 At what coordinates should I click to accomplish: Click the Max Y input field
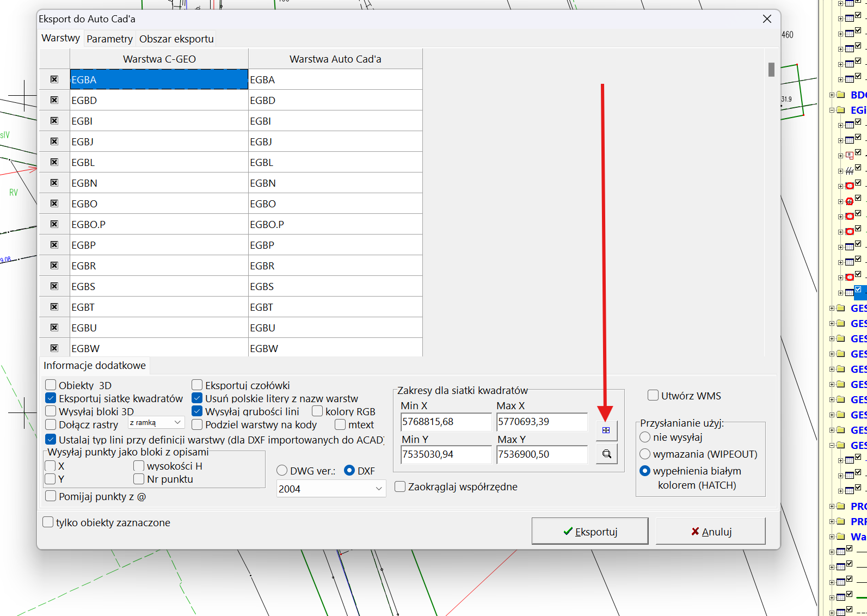tap(542, 454)
